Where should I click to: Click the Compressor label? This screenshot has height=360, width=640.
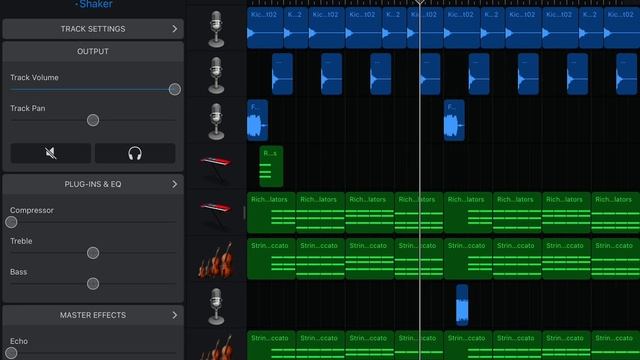tap(32, 210)
